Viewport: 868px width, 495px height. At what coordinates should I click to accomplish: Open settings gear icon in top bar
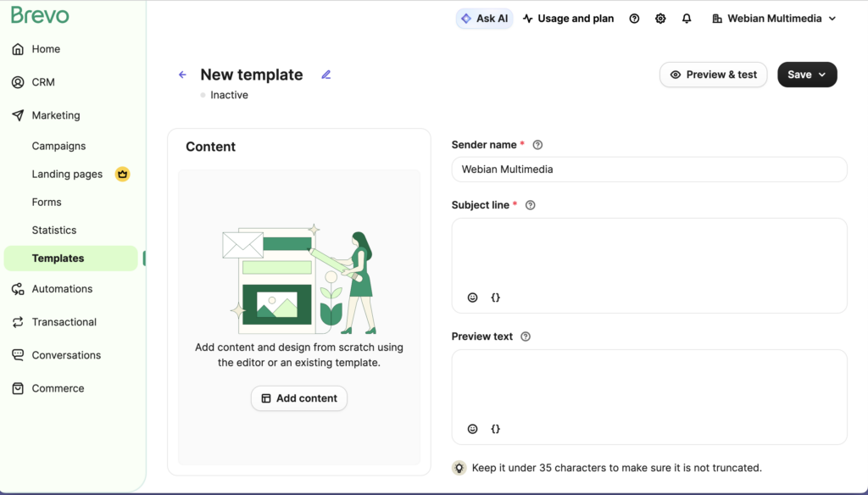click(660, 19)
